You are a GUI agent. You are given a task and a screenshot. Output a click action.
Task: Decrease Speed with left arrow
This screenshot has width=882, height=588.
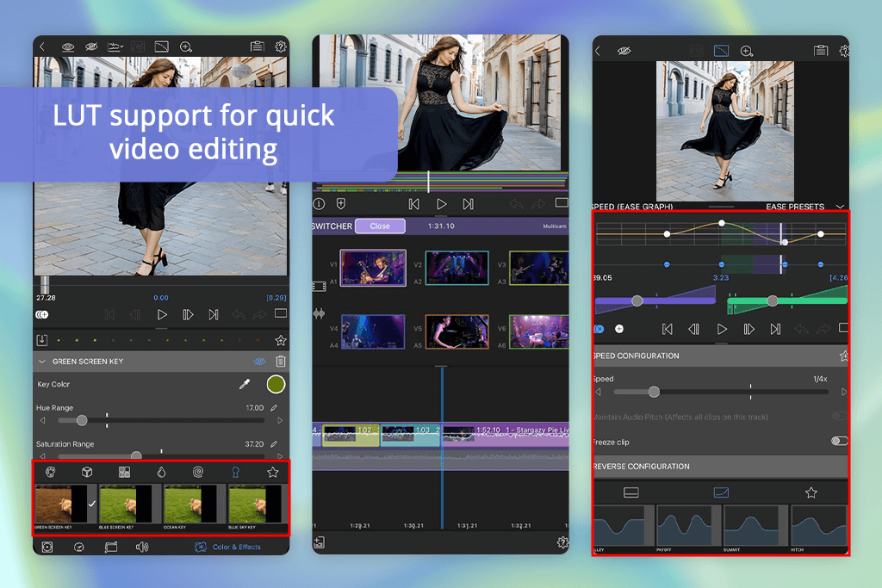pos(599,392)
